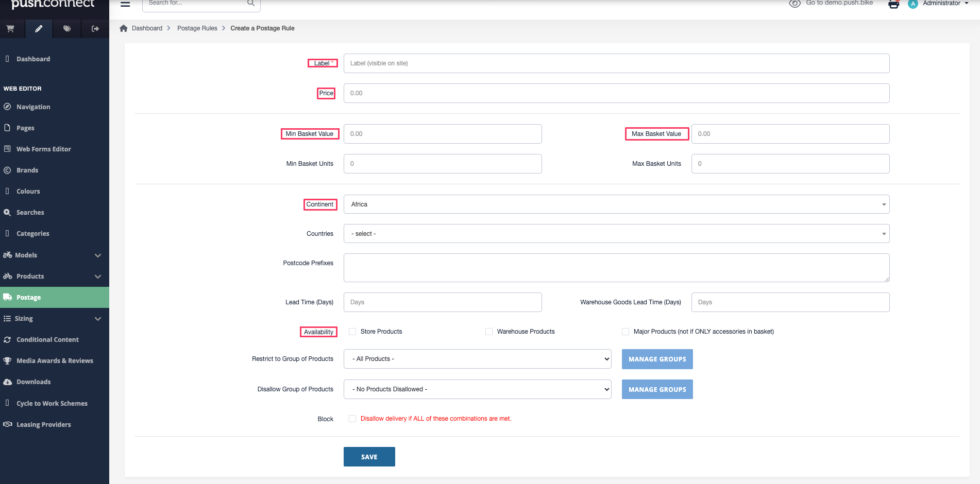The width and height of the screenshot is (980, 484).
Task: Enable the Store Products checkbox
Action: [352, 332]
